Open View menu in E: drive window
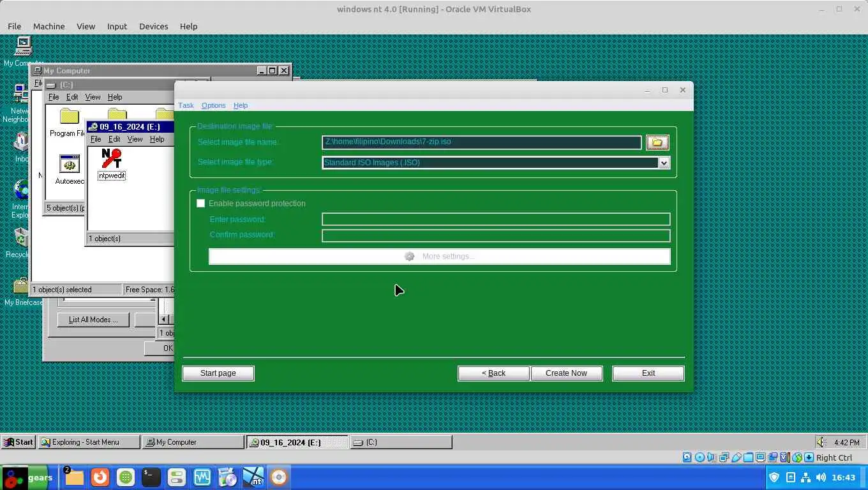868x490 pixels. pos(135,139)
